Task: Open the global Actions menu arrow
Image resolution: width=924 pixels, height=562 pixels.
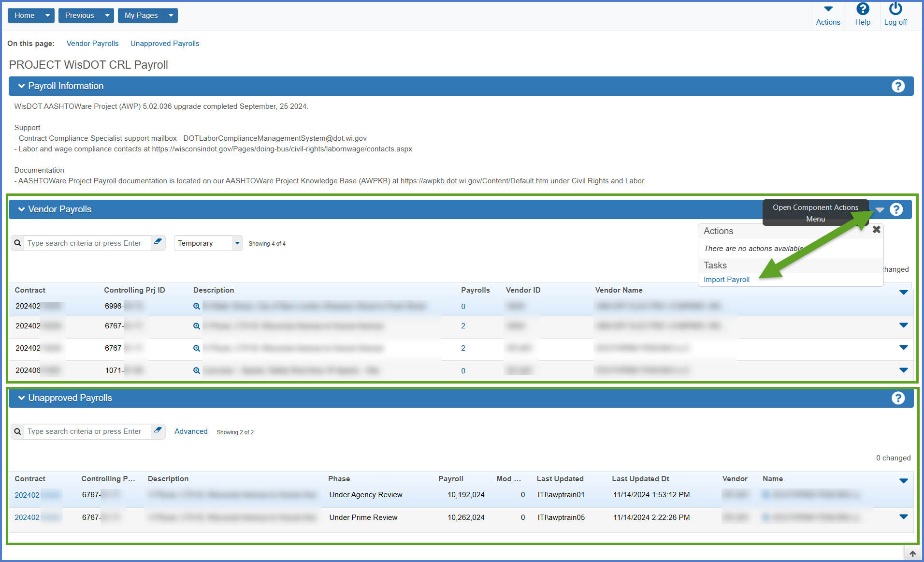Action: click(x=828, y=9)
